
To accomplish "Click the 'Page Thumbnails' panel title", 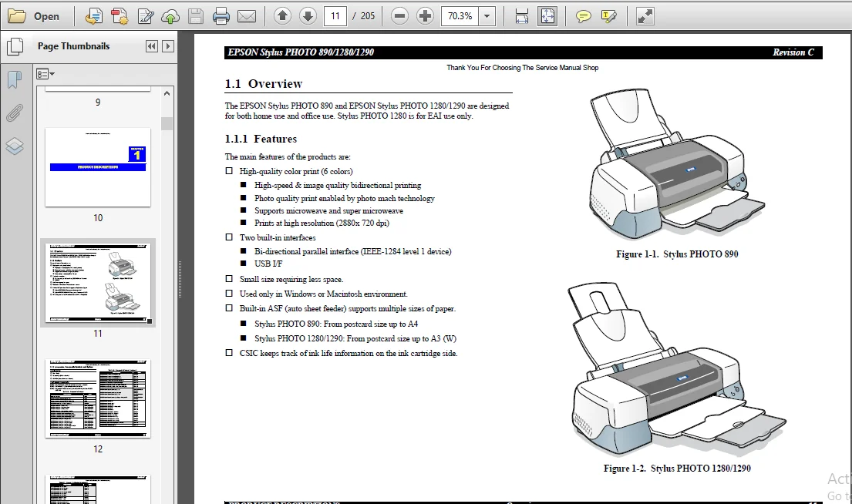I will click(x=73, y=46).
